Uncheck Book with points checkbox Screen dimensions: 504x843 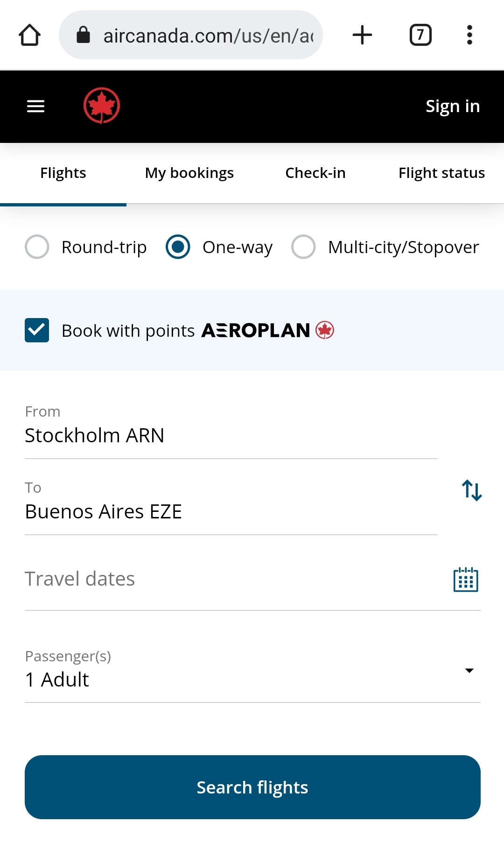click(37, 330)
